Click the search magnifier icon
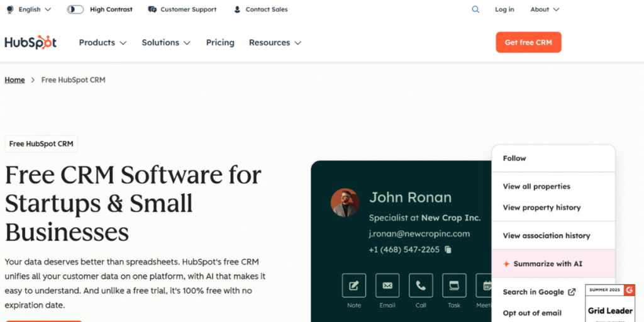 475,9
